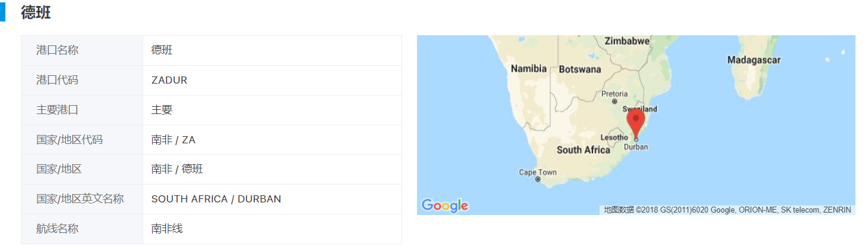Click the South Africa country label
The height and width of the screenshot is (252, 868).
[x=583, y=150]
